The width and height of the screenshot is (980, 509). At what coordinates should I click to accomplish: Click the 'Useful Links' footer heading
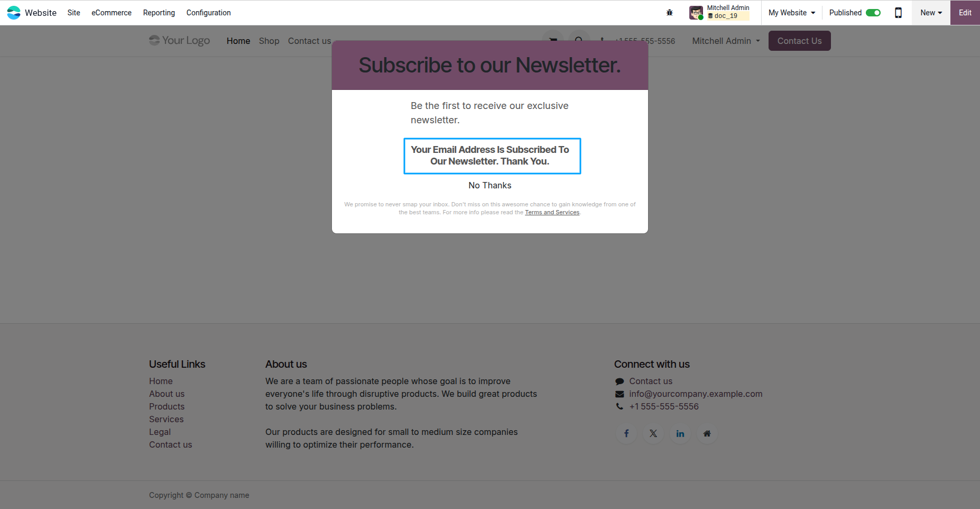177,364
